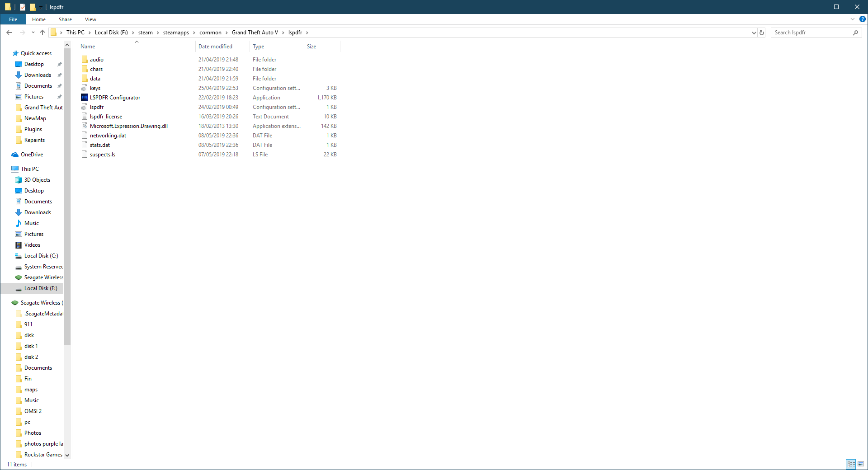This screenshot has height=470, width=868.
Task: Click the navigation pane vertical scrollbar
Action: [x=67, y=197]
